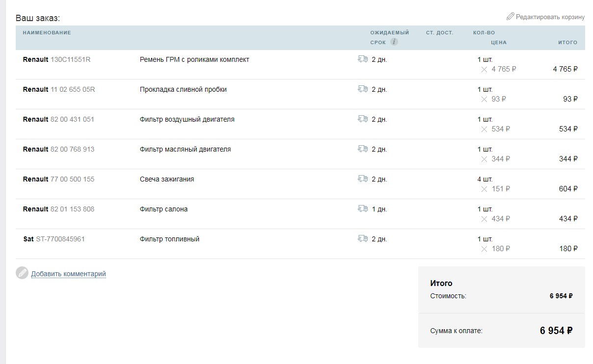Click delivery truck icon for Ремень ГРМ row
The image size is (593, 364).
click(363, 59)
